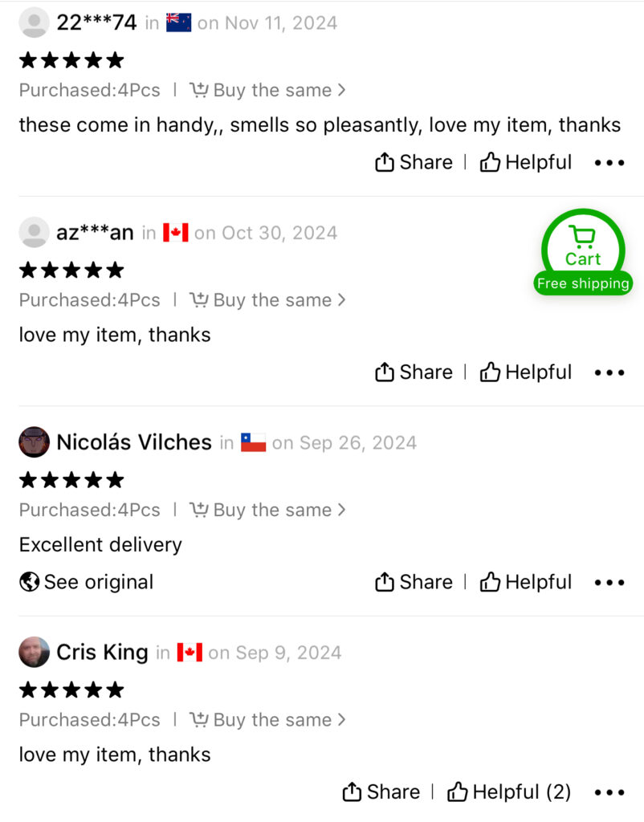Share the 22***74 review

414,162
